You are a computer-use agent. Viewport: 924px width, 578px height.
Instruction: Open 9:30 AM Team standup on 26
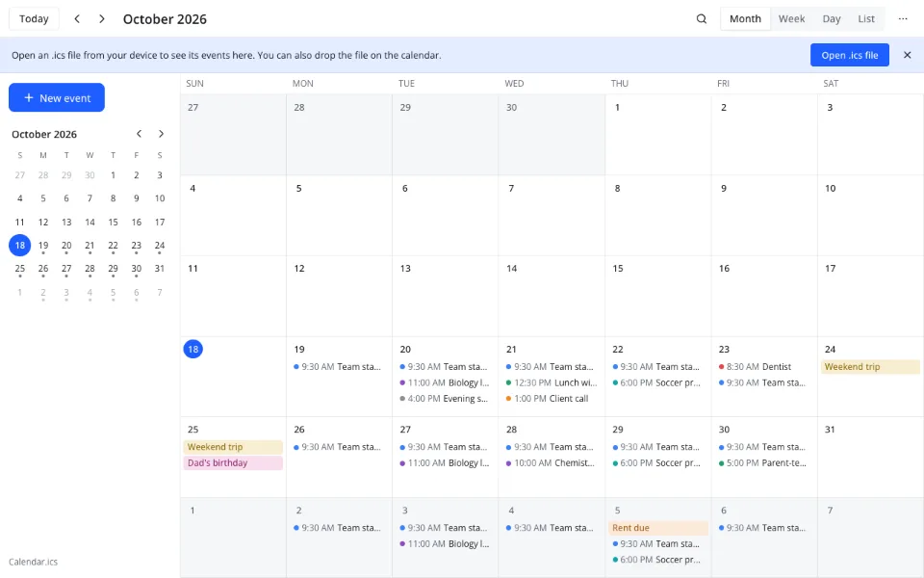337,447
